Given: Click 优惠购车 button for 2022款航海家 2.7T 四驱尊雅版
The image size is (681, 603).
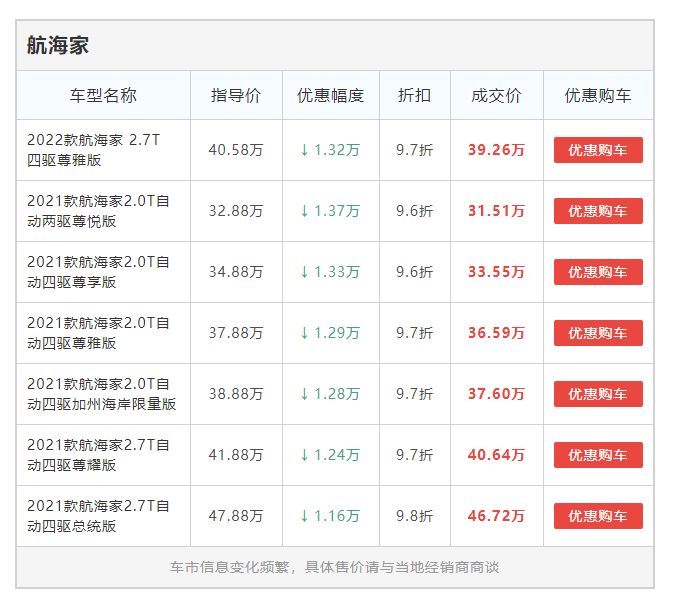Looking at the screenshot, I should (x=598, y=150).
